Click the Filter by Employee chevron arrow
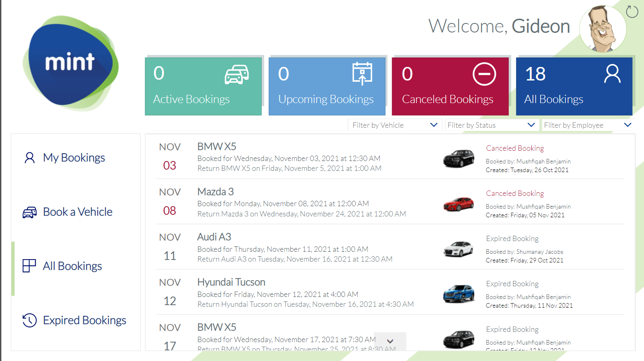Screen dimensions: 644x361 coord(628,125)
